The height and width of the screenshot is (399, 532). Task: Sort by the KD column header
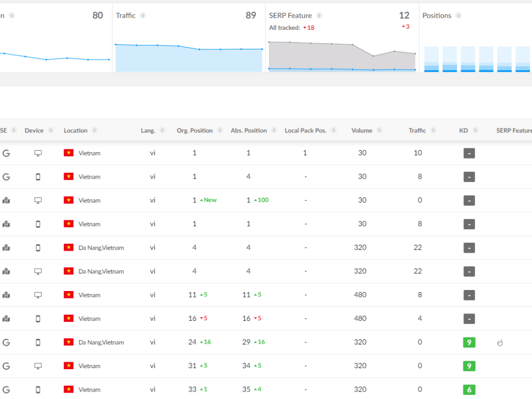pos(463,131)
